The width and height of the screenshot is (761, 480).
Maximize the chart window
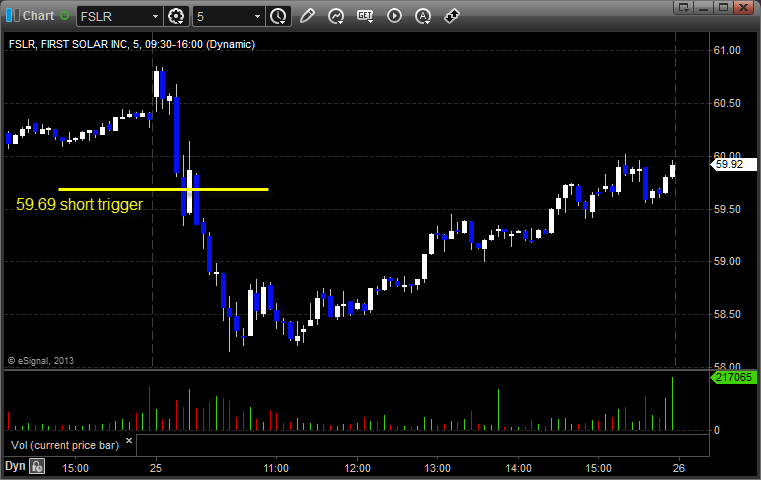723,7
